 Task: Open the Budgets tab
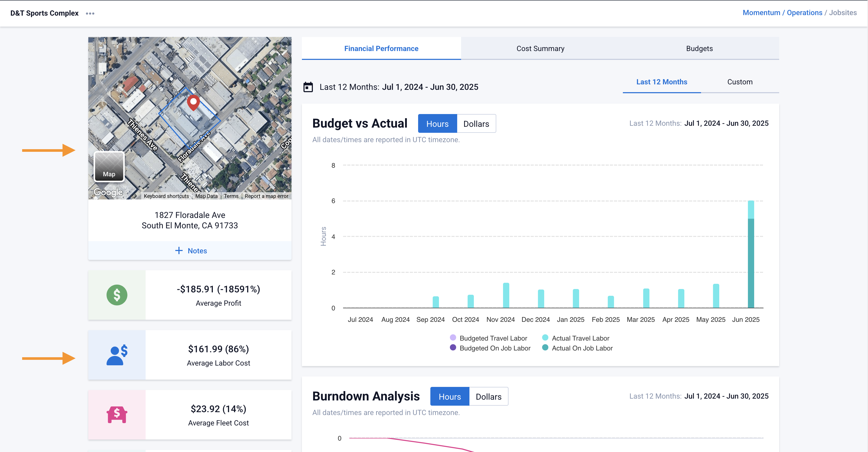click(x=699, y=48)
